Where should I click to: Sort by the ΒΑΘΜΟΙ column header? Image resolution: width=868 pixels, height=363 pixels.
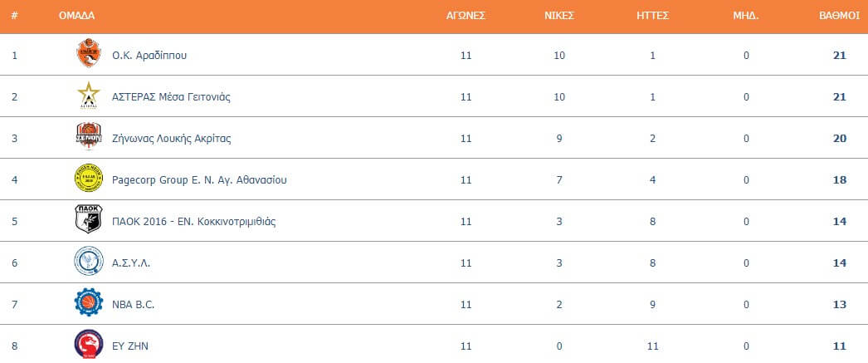click(839, 16)
